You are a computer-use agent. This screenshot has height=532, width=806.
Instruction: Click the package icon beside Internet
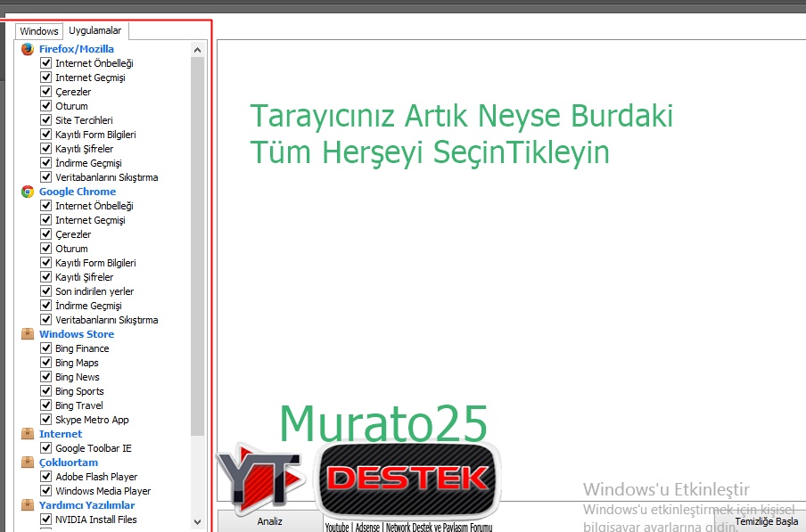point(28,434)
